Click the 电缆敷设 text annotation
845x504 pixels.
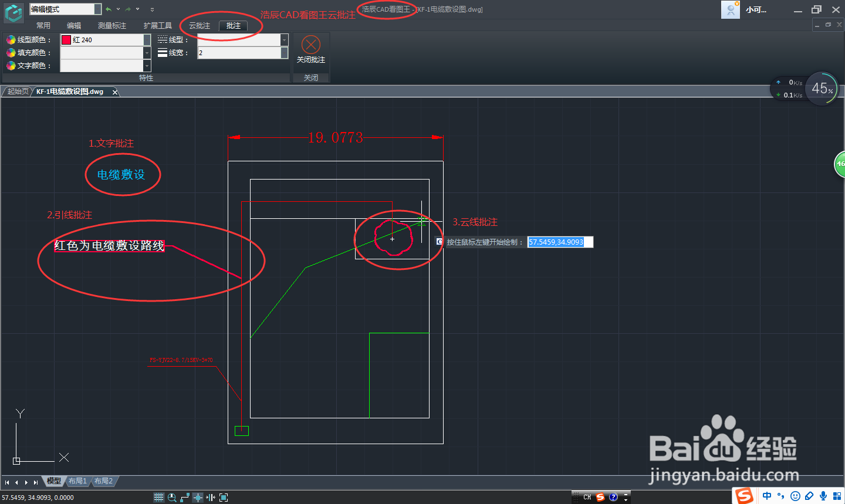(121, 175)
